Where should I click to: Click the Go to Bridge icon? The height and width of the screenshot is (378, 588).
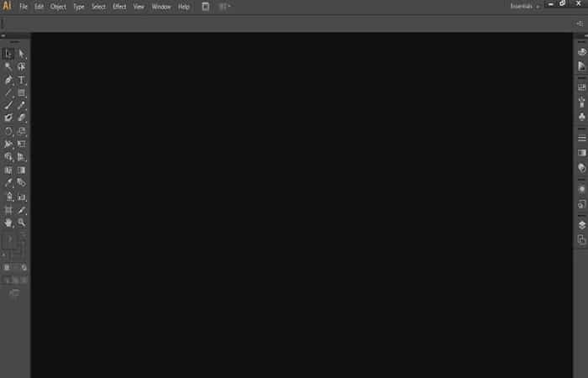(x=206, y=7)
